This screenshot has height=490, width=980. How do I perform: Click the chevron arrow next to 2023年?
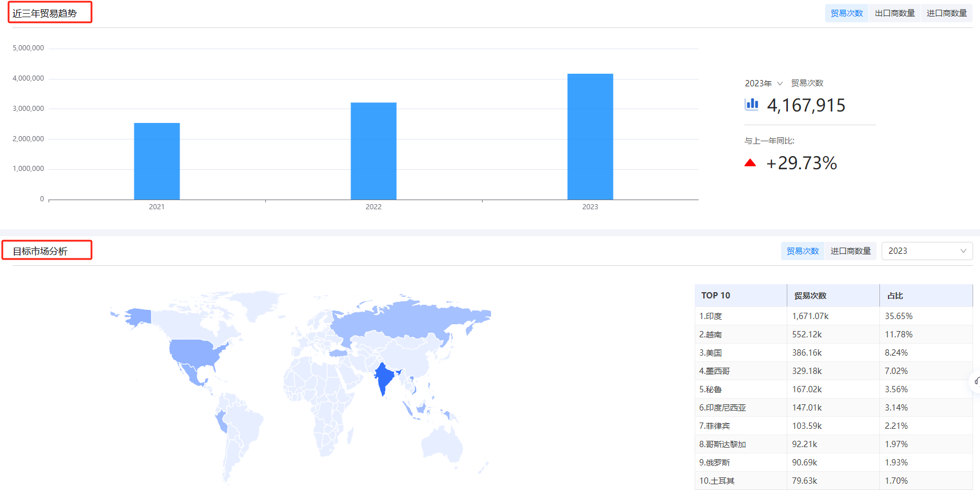click(x=779, y=83)
